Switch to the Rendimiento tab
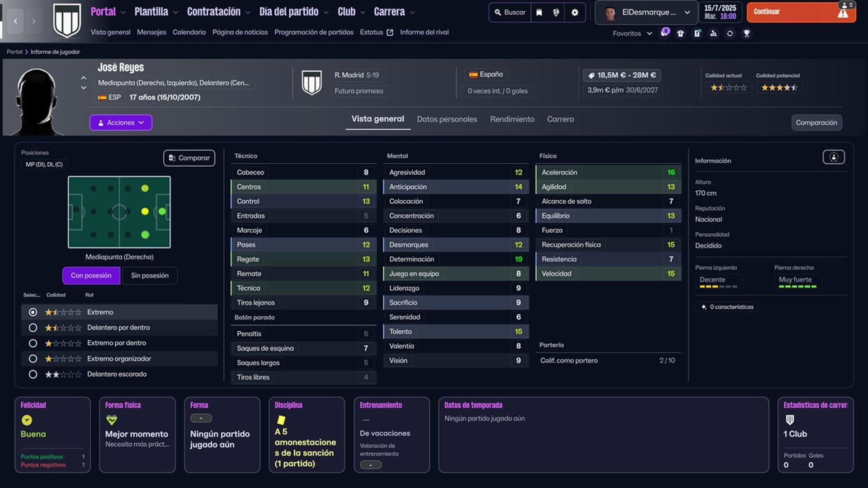The image size is (868, 488). tap(512, 119)
